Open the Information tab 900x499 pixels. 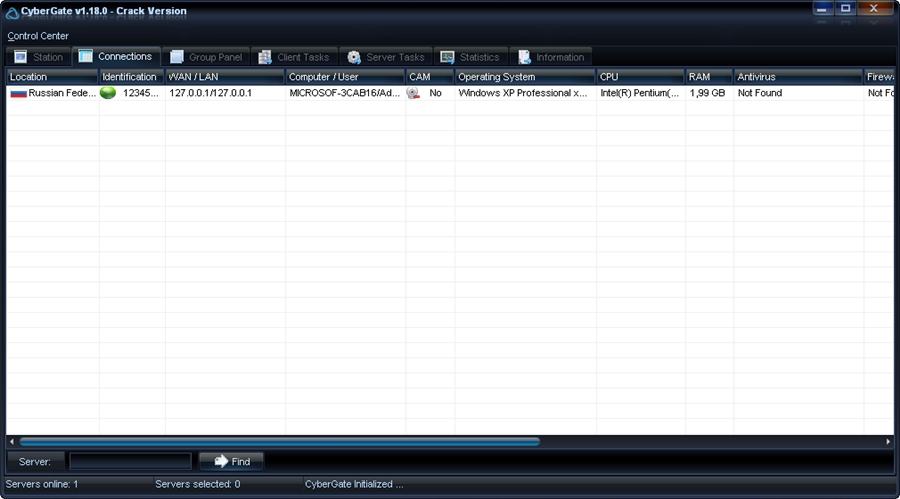coord(551,57)
